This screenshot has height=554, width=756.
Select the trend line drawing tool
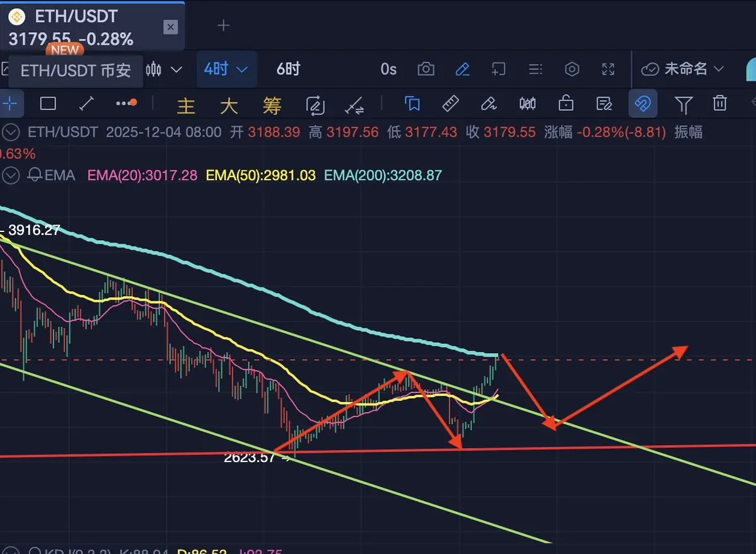(x=86, y=103)
